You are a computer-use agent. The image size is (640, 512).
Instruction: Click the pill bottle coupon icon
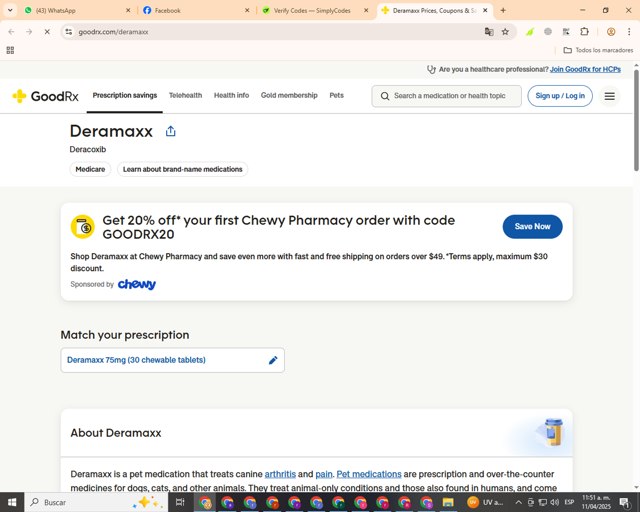[x=82, y=227]
